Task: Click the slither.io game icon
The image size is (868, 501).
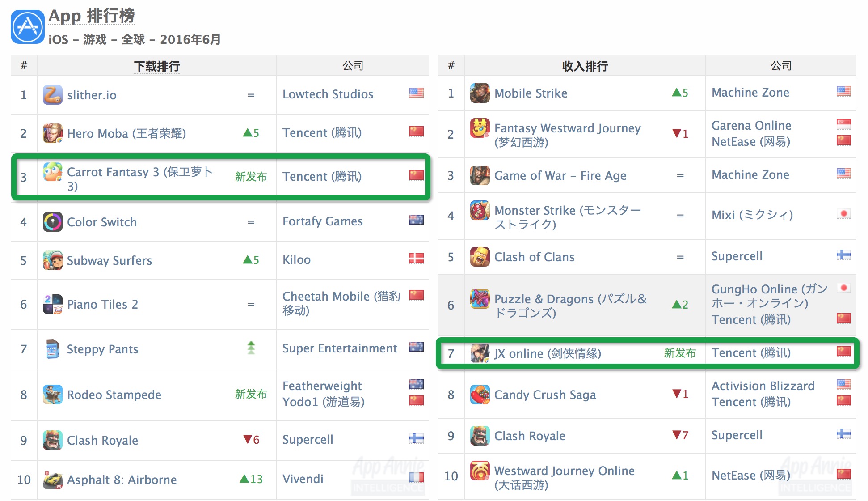Action: click(53, 95)
